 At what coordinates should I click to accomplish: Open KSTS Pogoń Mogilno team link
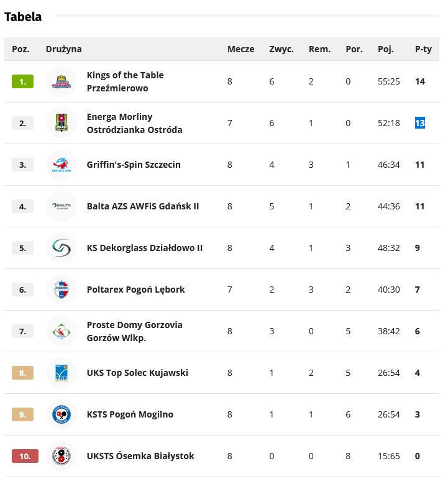point(130,414)
